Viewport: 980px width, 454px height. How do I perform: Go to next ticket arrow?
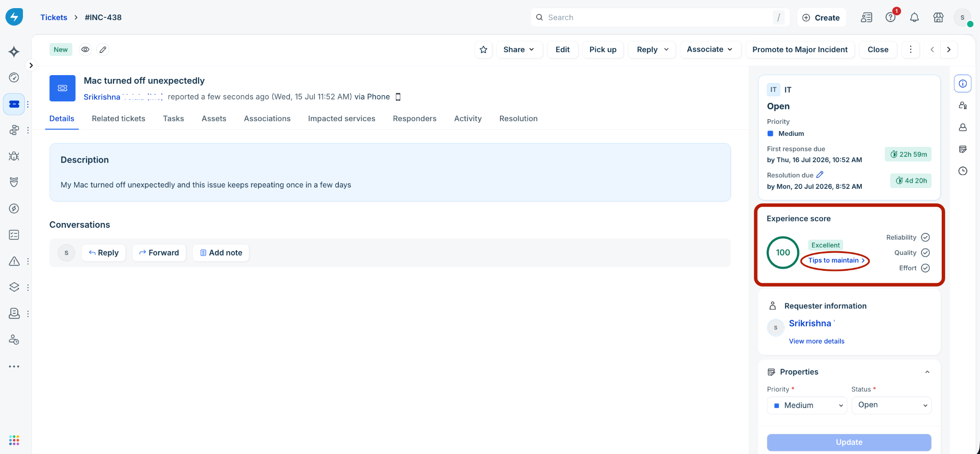click(x=949, y=50)
